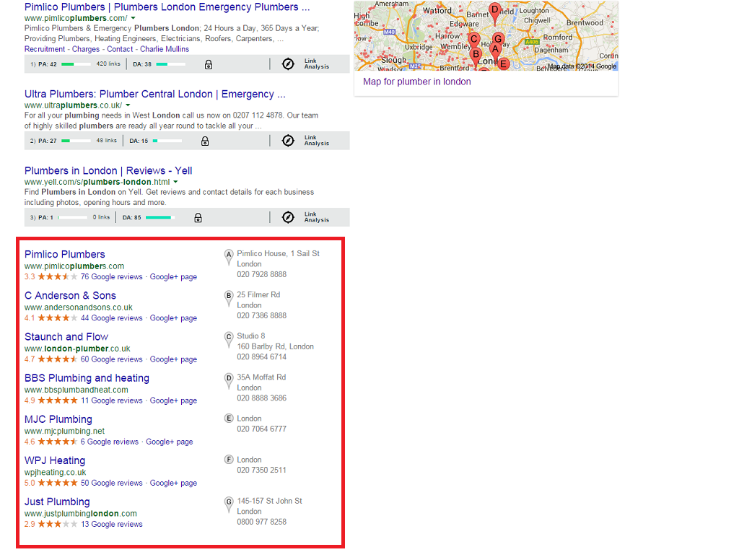Open Google+ page for Staunch and Flow
Image resolution: width=739 pixels, height=560 pixels.
pyautogui.click(x=173, y=359)
